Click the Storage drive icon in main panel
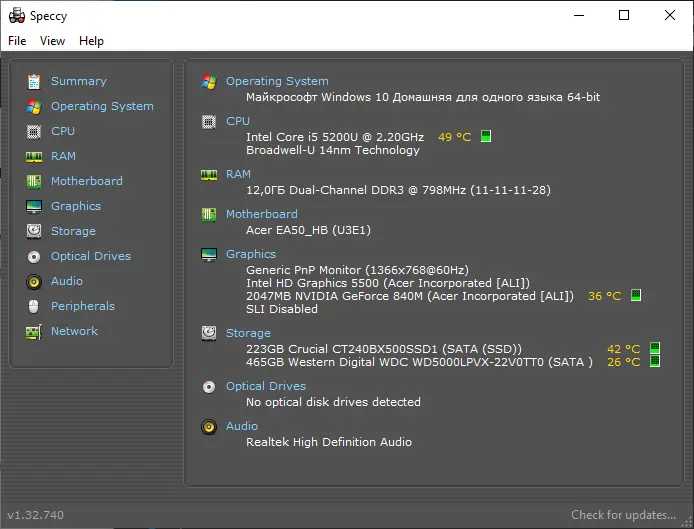This screenshot has width=694, height=529. 209,333
